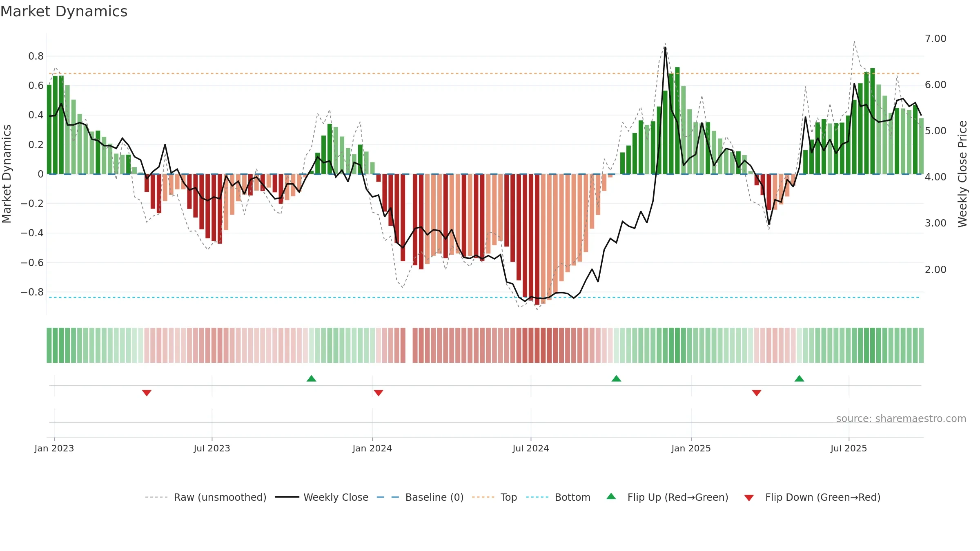The width and height of the screenshot is (980, 551).
Task: Click the 5.00 price tick label
Action: [935, 131]
